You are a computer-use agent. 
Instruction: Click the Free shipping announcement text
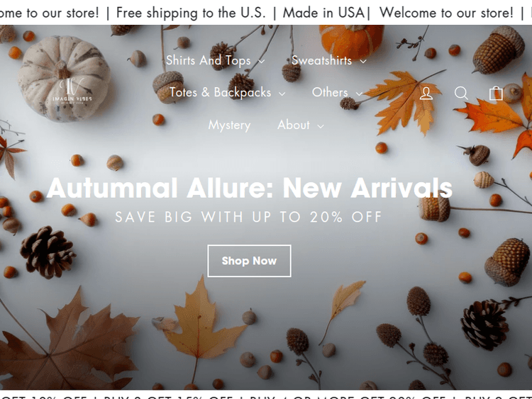(191, 13)
